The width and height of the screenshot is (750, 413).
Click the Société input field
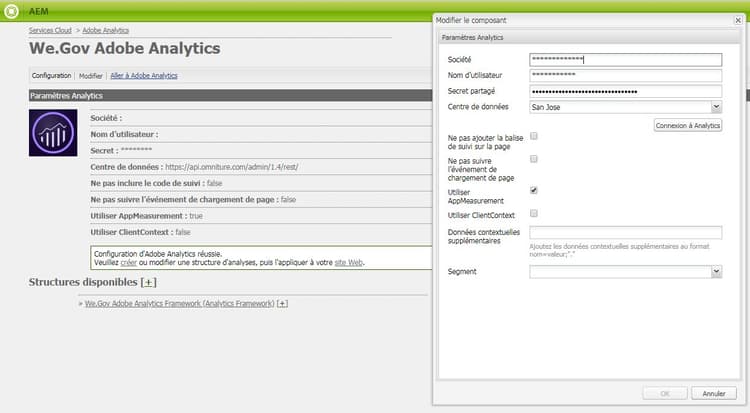point(626,59)
